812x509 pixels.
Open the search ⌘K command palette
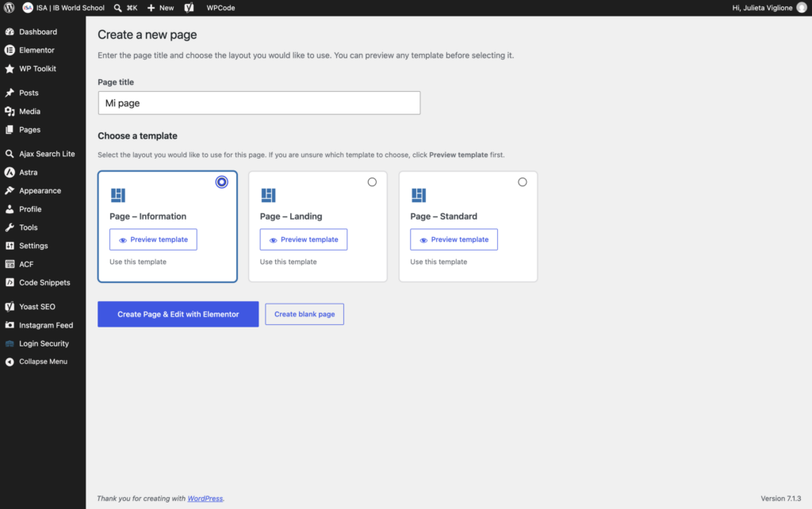125,8
